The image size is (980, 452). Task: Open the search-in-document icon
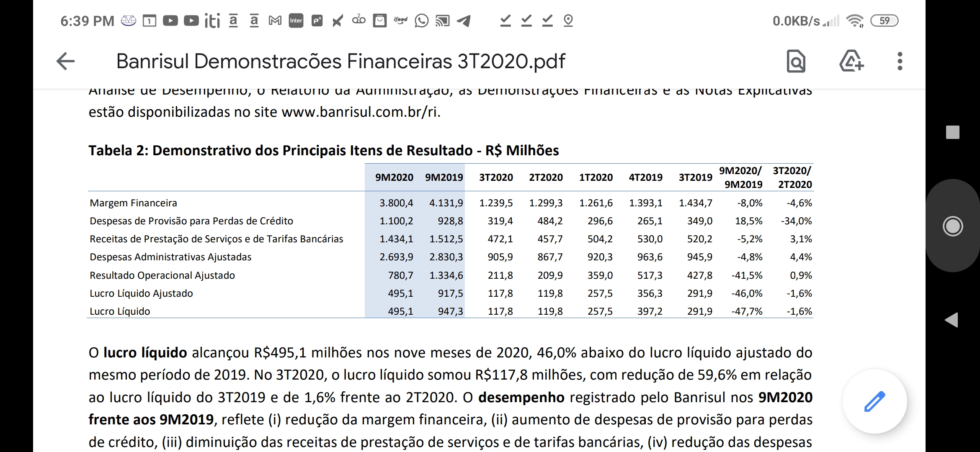coord(796,62)
